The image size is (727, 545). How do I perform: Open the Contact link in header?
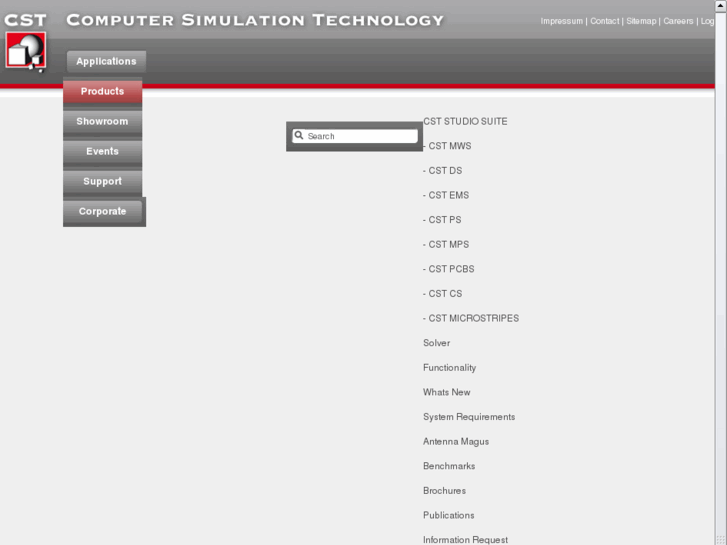pyautogui.click(x=604, y=21)
